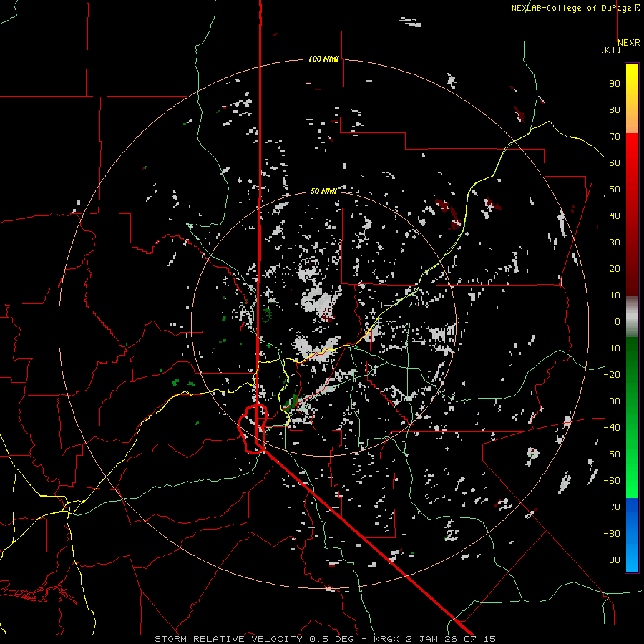Image resolution: width=644 pixels, height=644 pixels.
Task: Click the 0 value on the velocity scale
Action: [x=618, y=321]
